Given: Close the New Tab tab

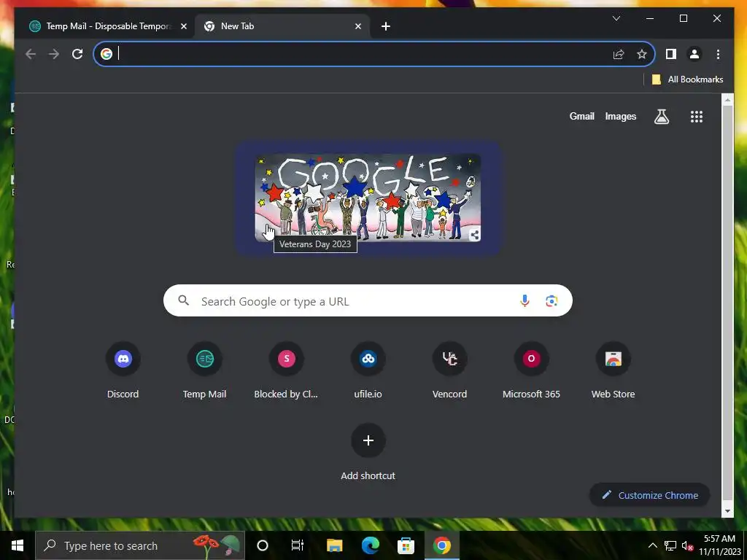Looking at the screenshot, I should pyautogui.click(x=357, y=26).
